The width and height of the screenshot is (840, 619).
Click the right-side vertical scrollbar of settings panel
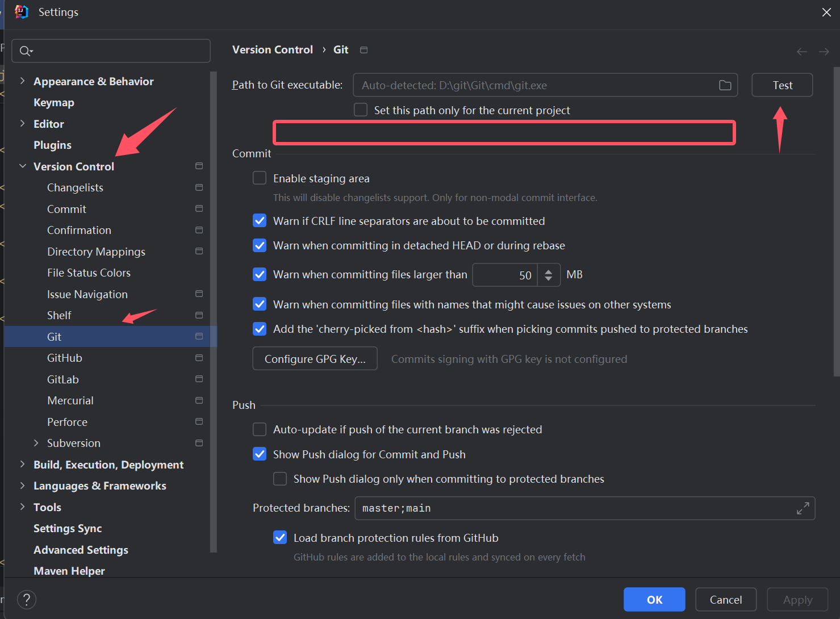[x=836, y=221]
